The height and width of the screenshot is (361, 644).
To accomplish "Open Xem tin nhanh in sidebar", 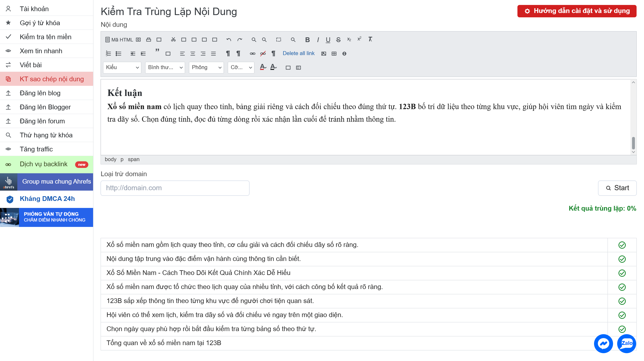I will point(47,51).
